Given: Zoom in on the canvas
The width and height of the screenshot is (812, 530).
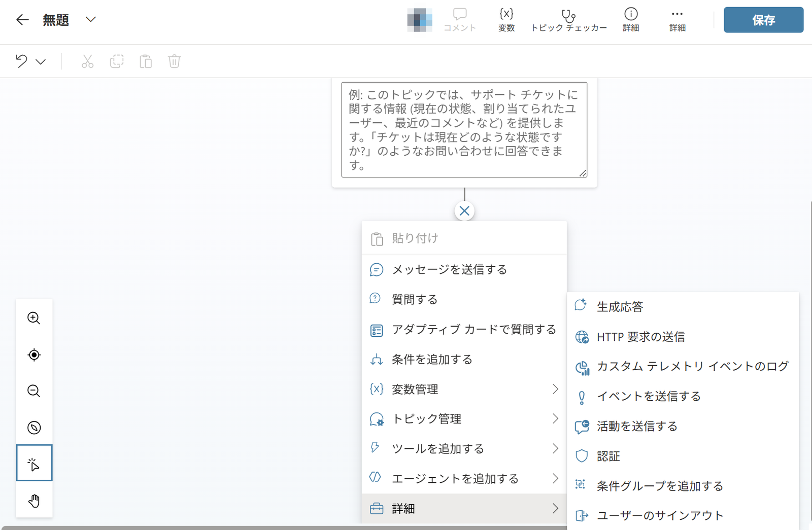Looking at the screenshot, I should click(34, 318).
